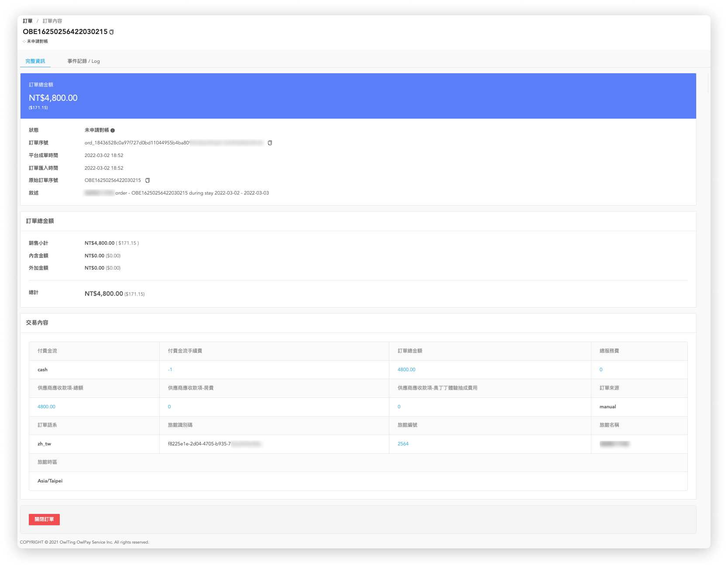Click 未申請對帳 status label under title

tap(38, 41)
